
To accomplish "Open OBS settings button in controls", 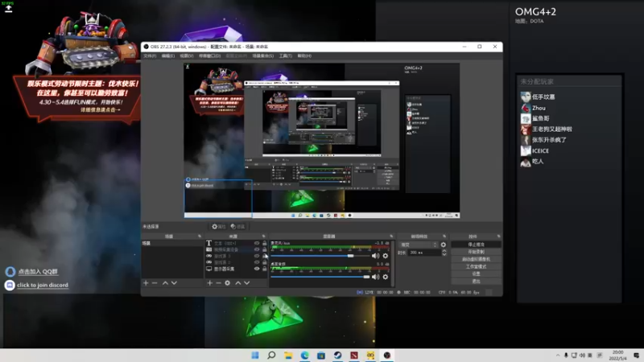I will pyautogui.click(x=476, y=274).
